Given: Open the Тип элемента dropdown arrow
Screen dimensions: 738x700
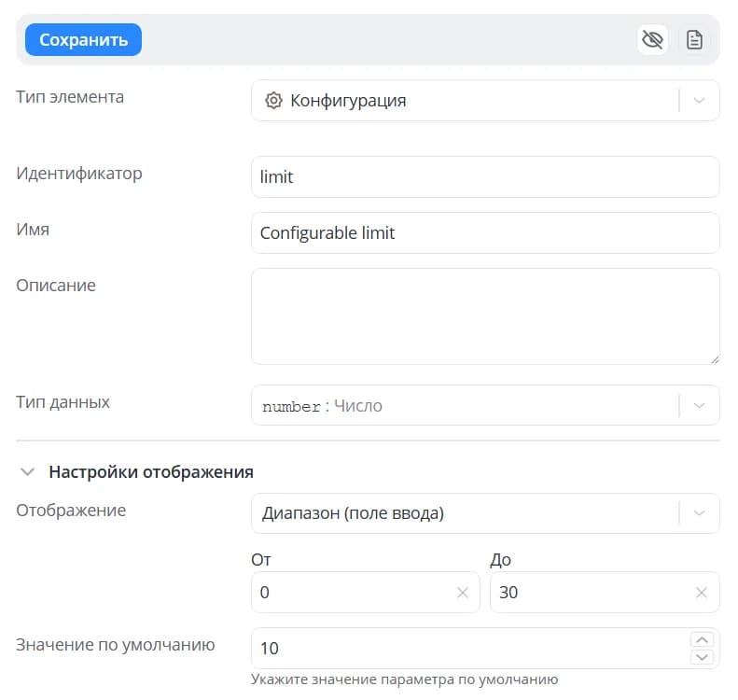Looking at the screenshot, I should point(699,100).
